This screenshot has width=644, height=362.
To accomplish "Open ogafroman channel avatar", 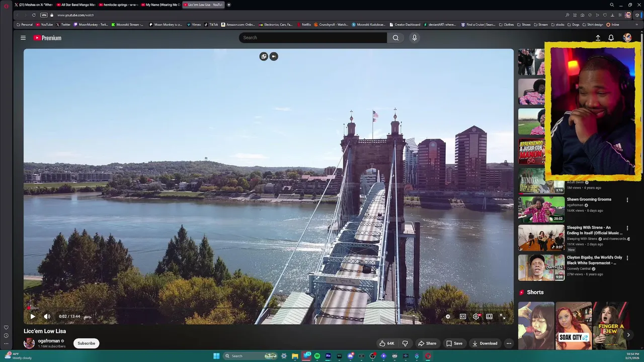I will (29, 343).
